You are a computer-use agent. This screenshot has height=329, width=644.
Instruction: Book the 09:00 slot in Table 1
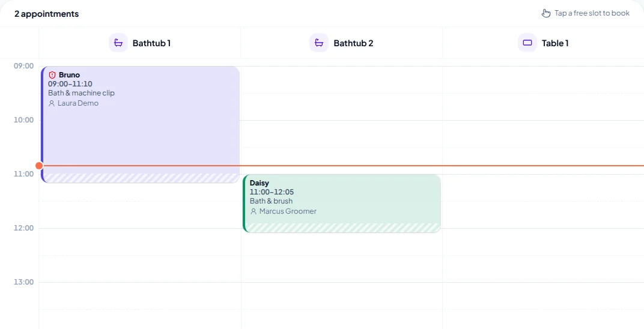pos(543,80)
